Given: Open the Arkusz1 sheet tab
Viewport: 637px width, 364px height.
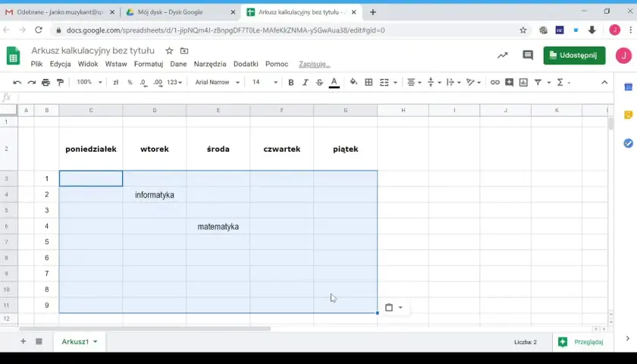Looking at the screenshot, I should [79, 342].
